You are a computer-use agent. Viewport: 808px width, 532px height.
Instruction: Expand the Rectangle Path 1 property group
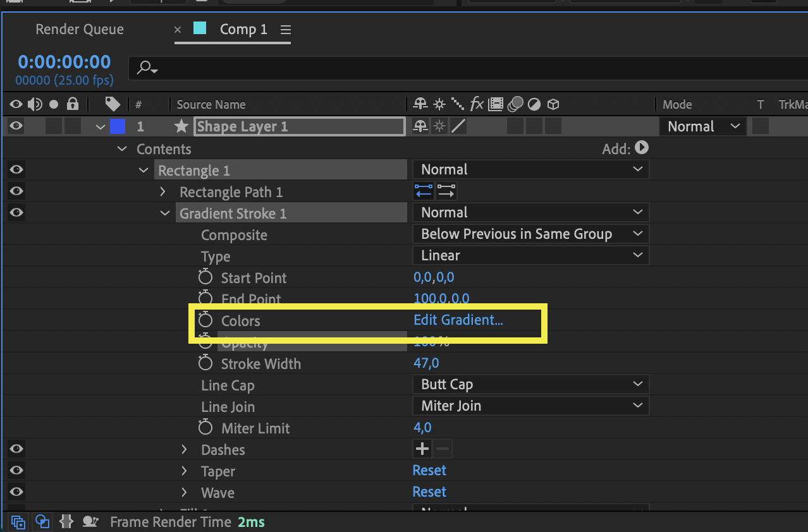coord(162,191)
